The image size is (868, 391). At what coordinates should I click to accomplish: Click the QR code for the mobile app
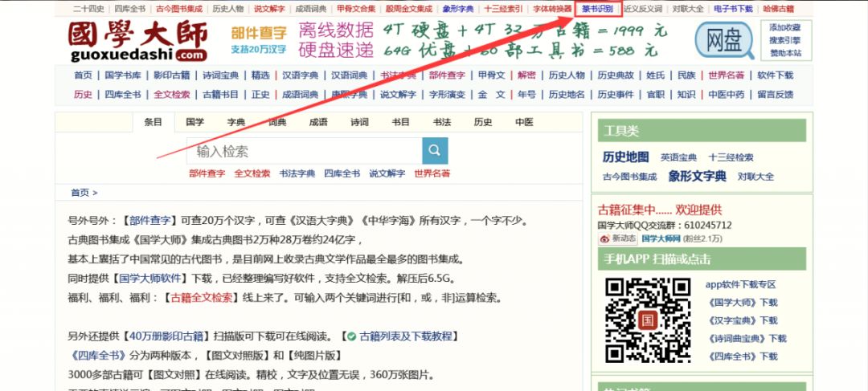tap(647, 320)
